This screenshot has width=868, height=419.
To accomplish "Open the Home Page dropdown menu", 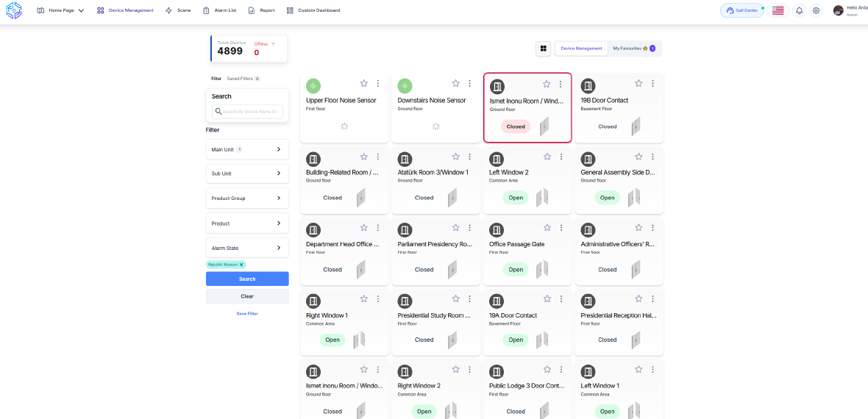I will pos(61,10).
